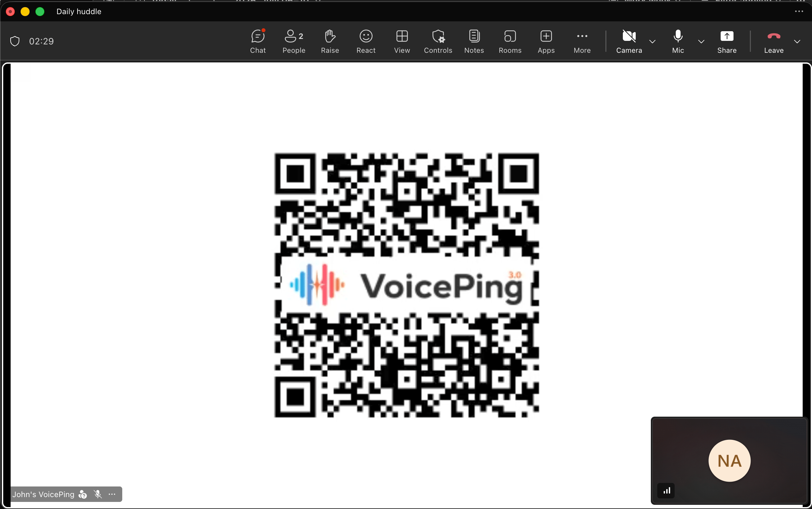Open more options for John's VoicePing
The height and width of the screenshot is (509, 812).
(112, 494)
